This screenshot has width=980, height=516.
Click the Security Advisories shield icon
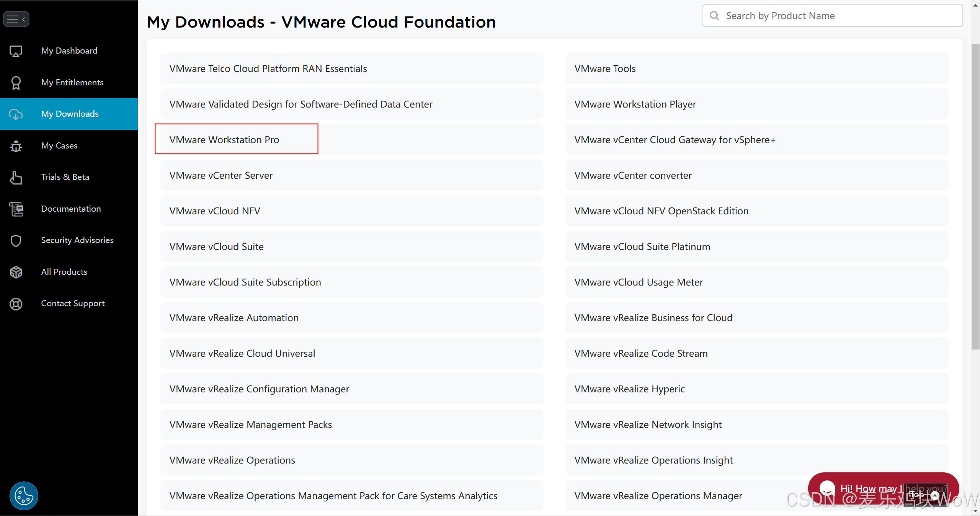[16, 240]
